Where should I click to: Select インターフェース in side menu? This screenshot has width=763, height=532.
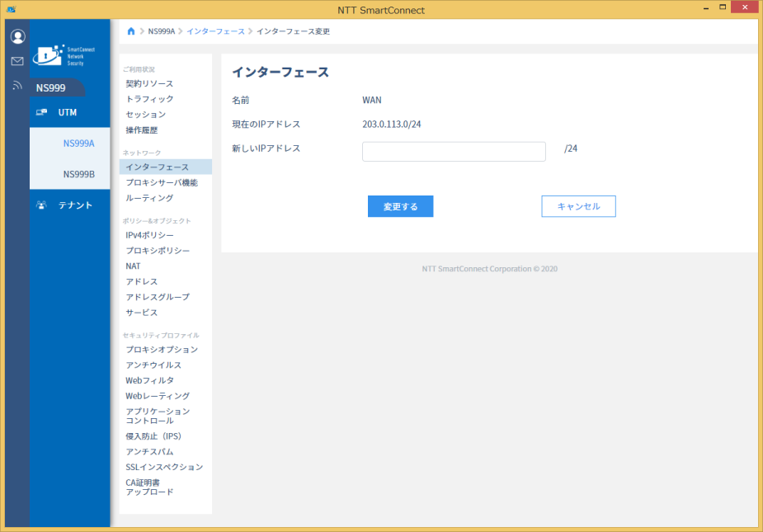click(x=166, y=167)
